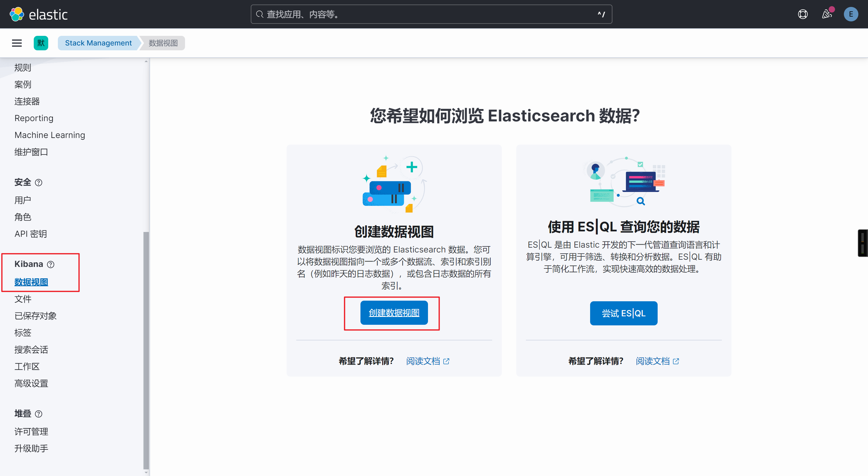868x476 pixels.
Task: Open the newsfeed celebration icon
Action: click(x=826, y=14)
